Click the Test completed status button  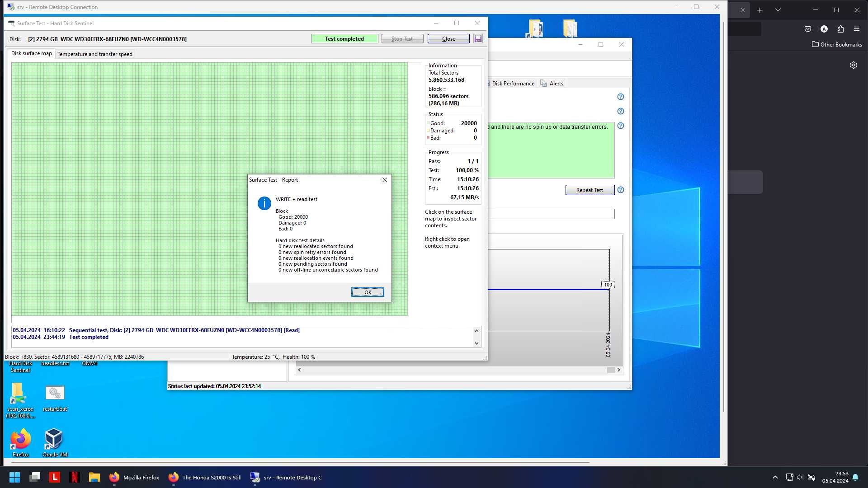[x=344, y=39]
